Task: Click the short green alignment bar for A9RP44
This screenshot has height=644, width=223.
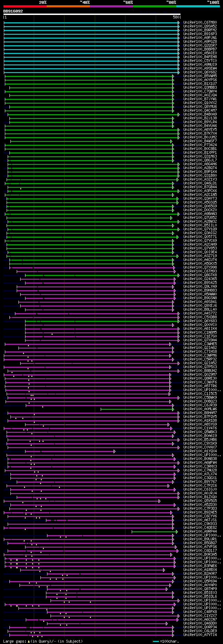Action: click(x=155, y=532)
